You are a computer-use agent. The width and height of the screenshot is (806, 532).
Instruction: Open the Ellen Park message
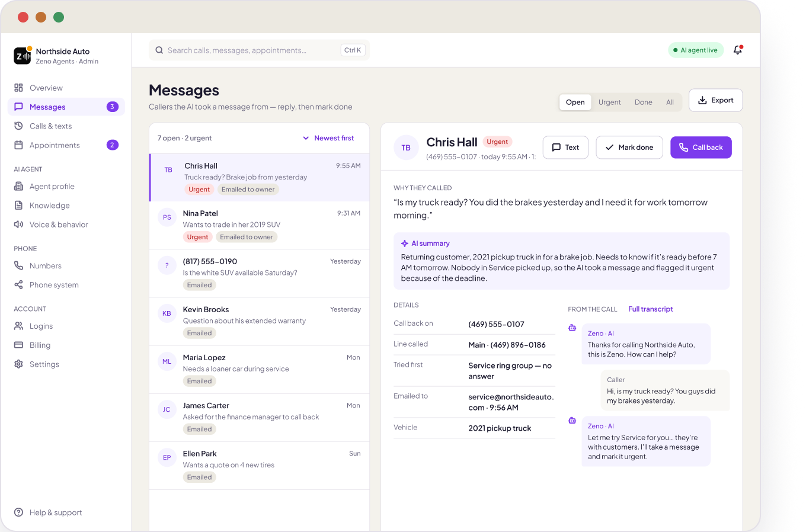[259, 465]
